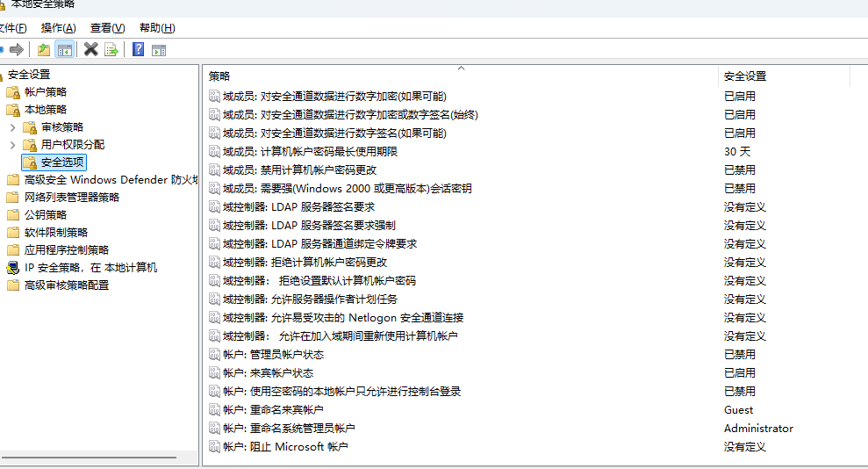Select 安全设置 root node
This screenshot has height=469, width=868.
click(29, 74)
